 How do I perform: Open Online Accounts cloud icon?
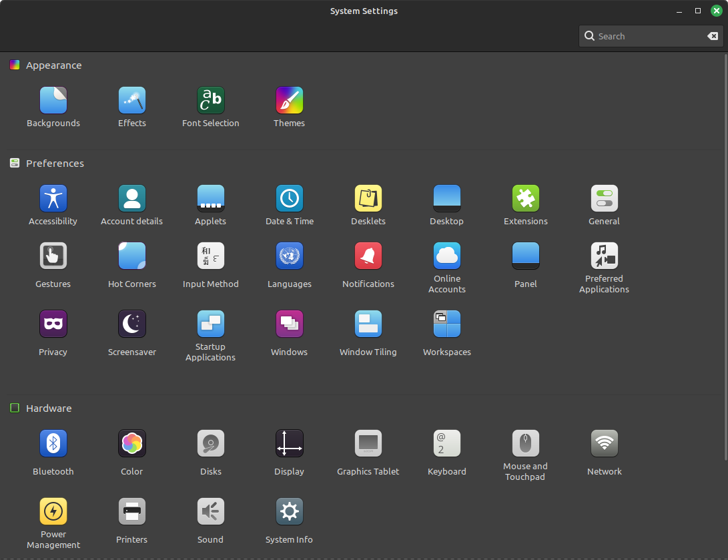446,256
